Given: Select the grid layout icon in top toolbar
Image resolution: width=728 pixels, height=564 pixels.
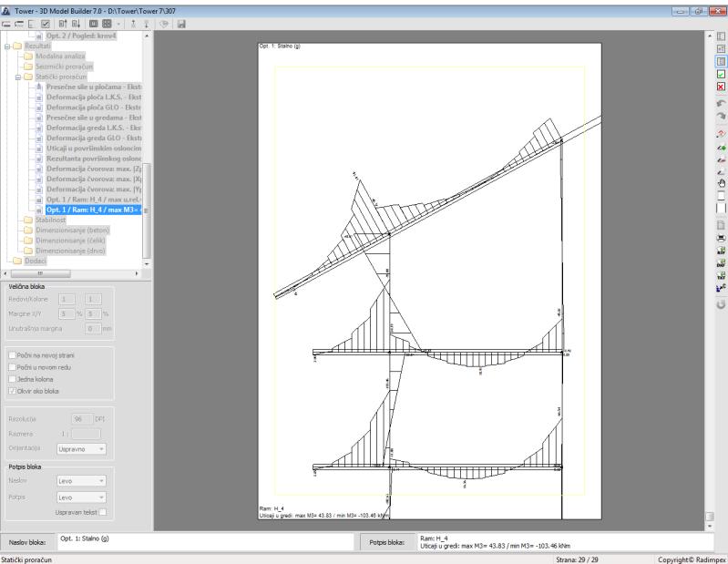Looking at the screenshot, I should pyautogui.click(x=107, y=24).
